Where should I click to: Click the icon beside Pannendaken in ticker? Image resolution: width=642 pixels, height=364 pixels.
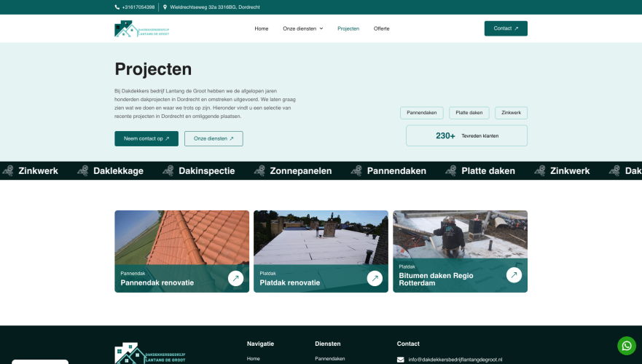click(x=356, y=170)
